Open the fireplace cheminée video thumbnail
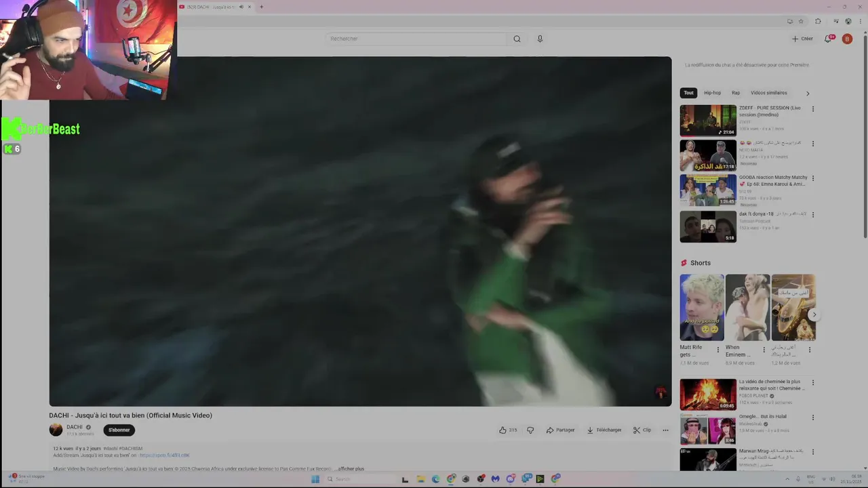868x488 pixels. pos(708,394)
